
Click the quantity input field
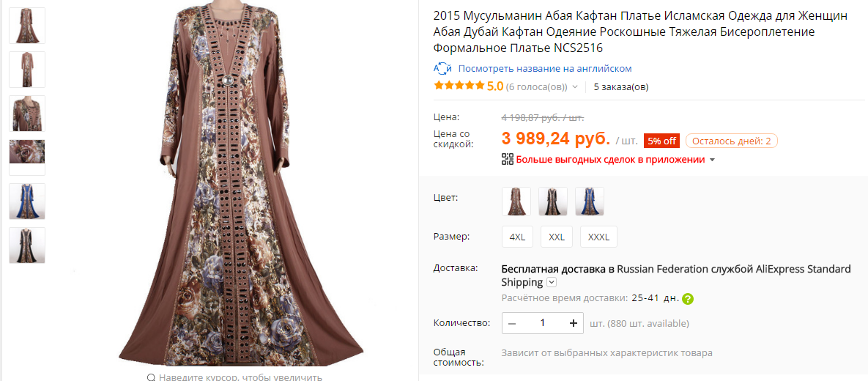point(543,323)
